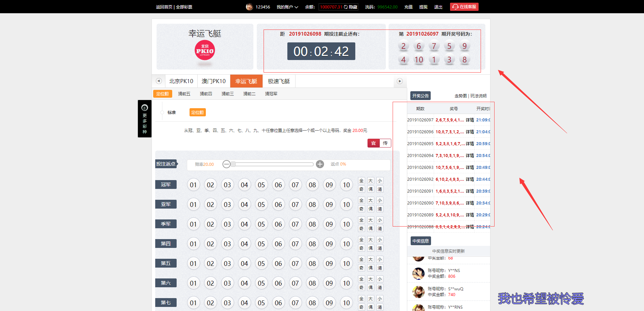Select the 猜前三 play tab

coord(228,94)
